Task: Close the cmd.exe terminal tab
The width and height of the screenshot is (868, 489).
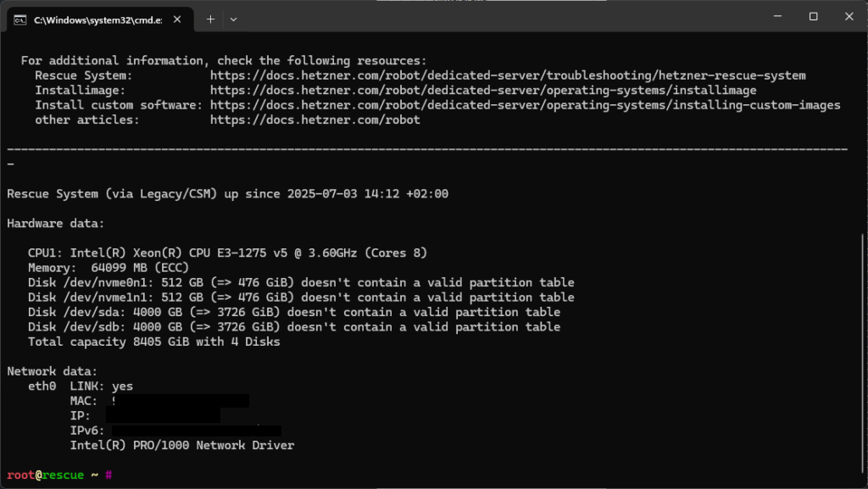Action: 177,19
